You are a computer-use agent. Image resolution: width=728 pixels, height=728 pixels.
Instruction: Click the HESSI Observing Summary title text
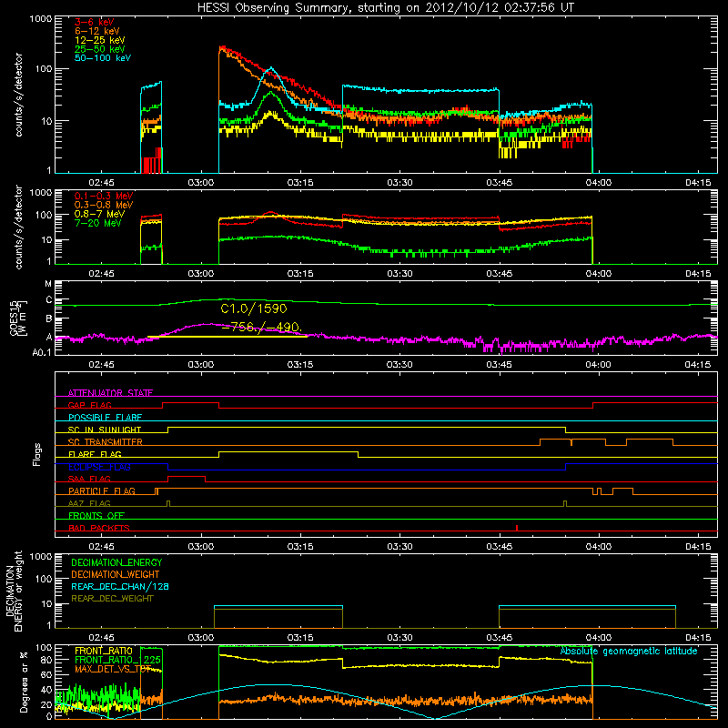pos(386,8)
